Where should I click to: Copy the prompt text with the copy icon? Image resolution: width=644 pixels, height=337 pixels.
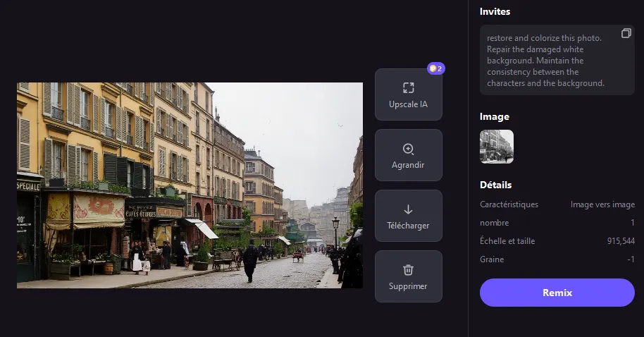point(626,33)
